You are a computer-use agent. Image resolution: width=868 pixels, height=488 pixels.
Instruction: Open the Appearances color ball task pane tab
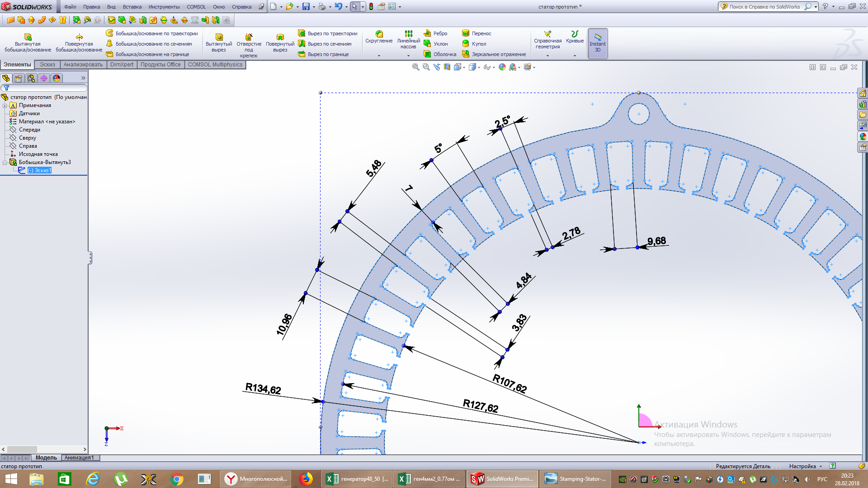[863, 136]
